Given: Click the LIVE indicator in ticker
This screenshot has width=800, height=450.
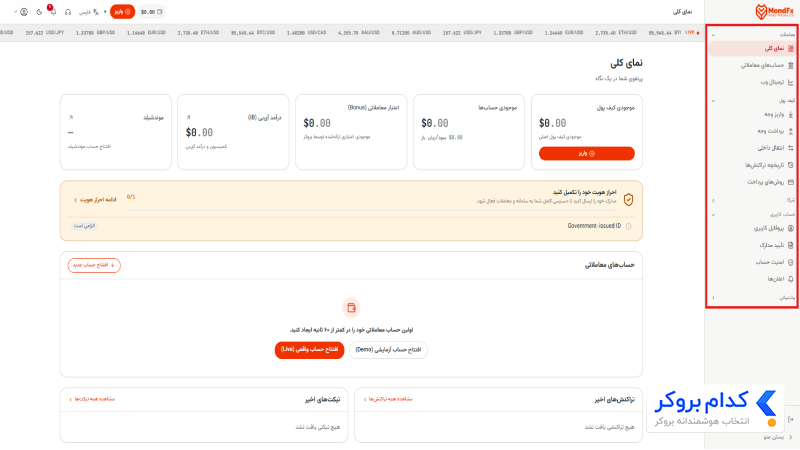Looking at the screenshot, I should (x=692, y=33).
